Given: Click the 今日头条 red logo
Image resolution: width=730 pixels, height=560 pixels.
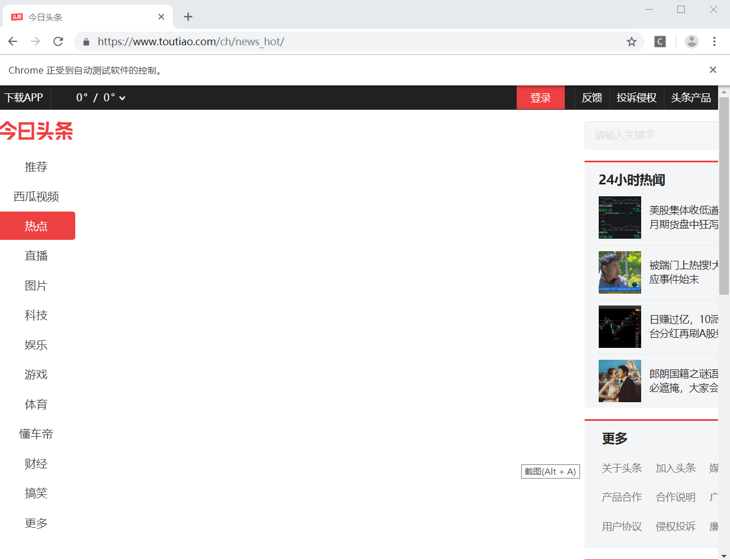Looking at the screenshot, I should 36,131.
